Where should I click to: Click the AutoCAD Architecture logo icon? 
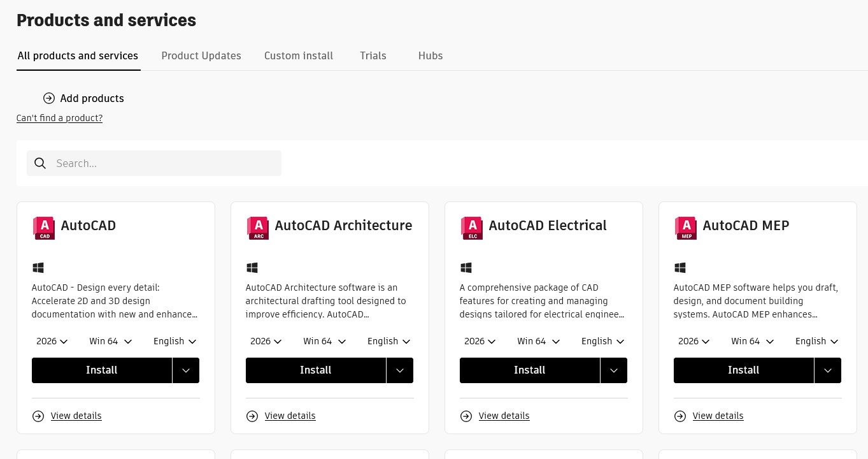pos(258,228)
